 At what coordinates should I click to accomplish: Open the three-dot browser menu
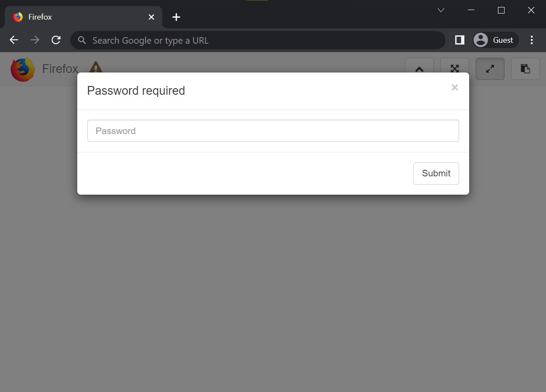point(532,40)
